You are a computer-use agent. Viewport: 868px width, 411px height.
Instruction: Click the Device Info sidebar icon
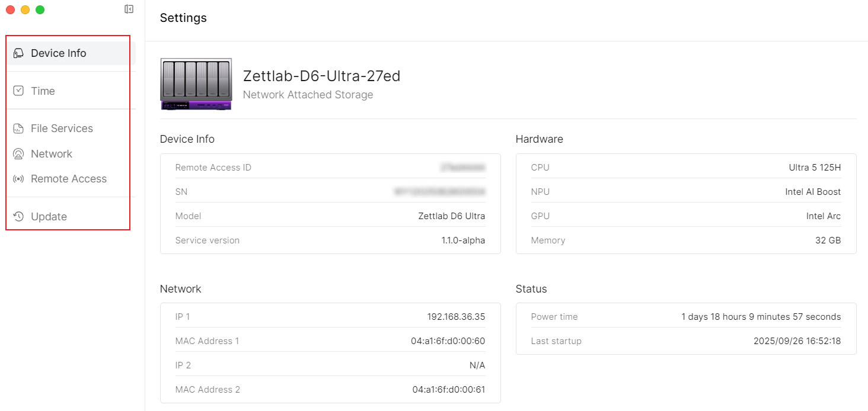[18, 53]
